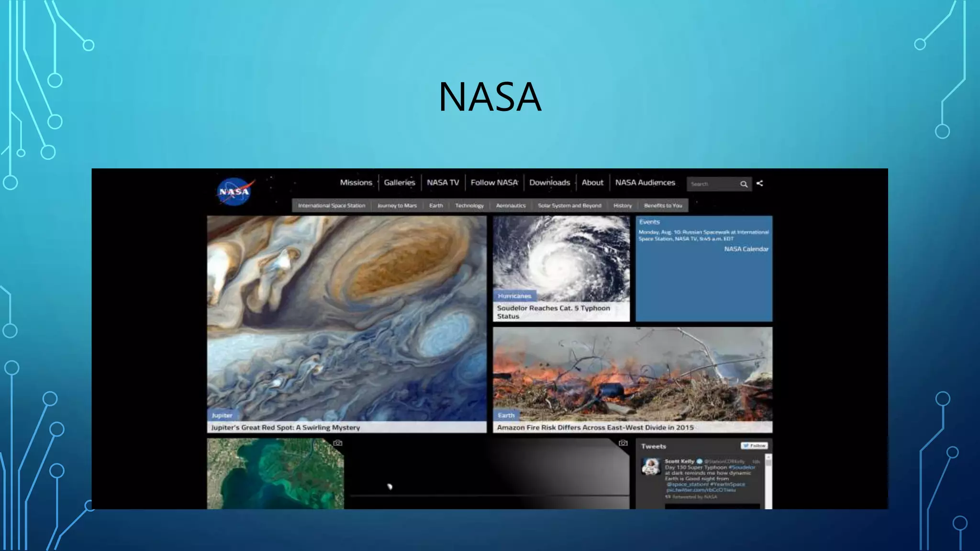980x551 pixels.
Task: Select International Space Station topic tab
Action: pyautogui.click(x=332, y=206)
